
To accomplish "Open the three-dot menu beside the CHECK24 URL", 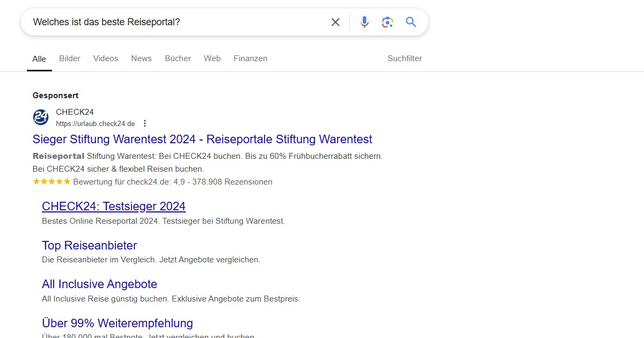I will pyautogui.click(x=145, y=123).
